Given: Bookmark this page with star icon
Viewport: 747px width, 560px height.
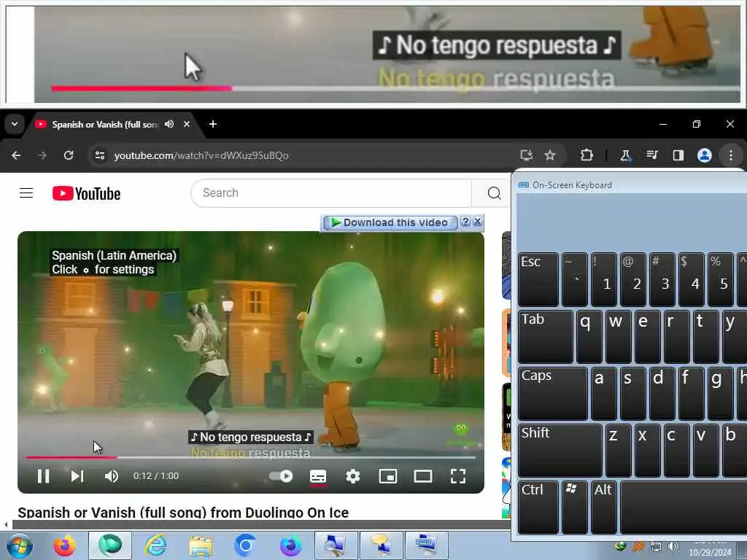Looking at the screenshot, I should [550, 155].
